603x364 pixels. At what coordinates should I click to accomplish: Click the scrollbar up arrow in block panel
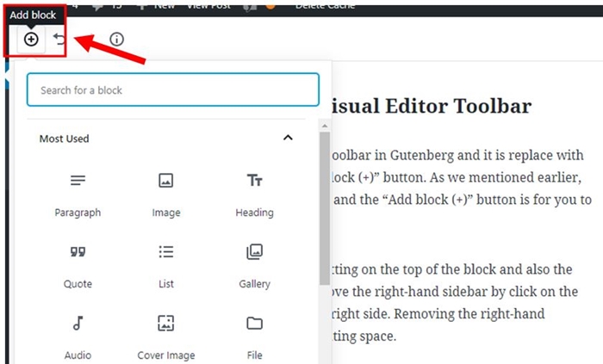(x=325, y=126)
